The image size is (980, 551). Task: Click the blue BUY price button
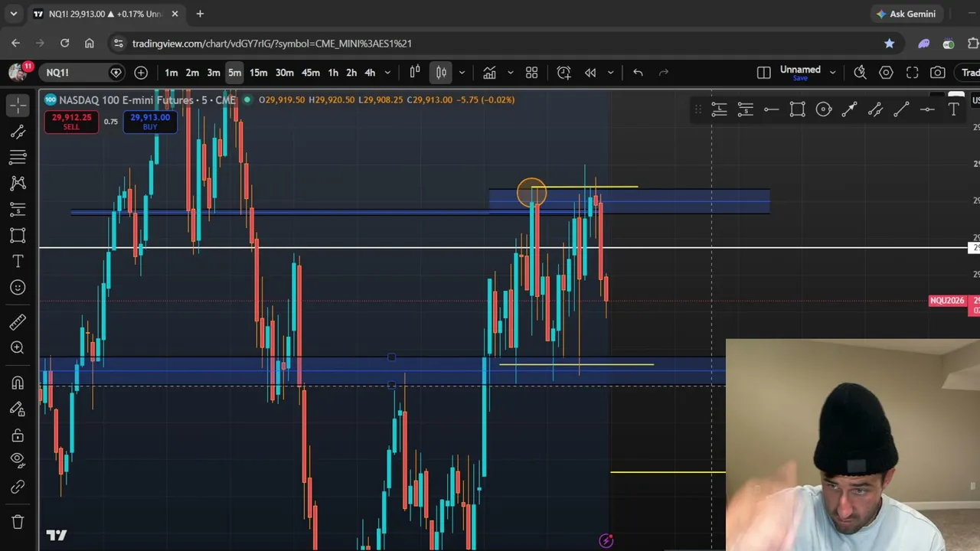click(x=150, y=122)
